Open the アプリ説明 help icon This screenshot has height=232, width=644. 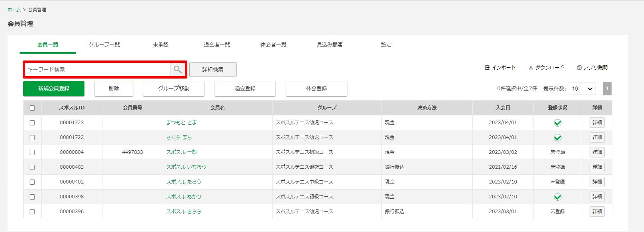click(579, 68)
